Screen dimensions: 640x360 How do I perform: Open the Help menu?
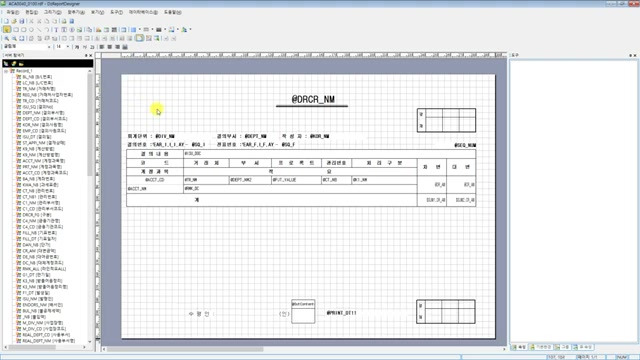pos(173,12)
